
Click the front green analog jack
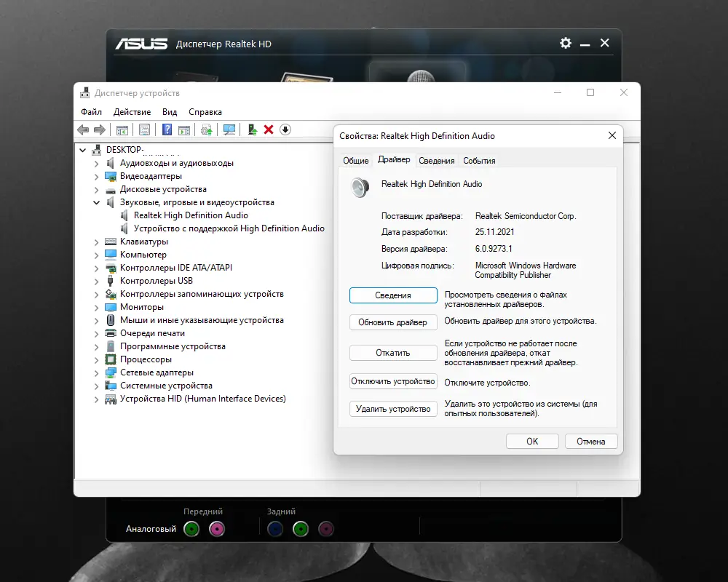coord(191,529)
